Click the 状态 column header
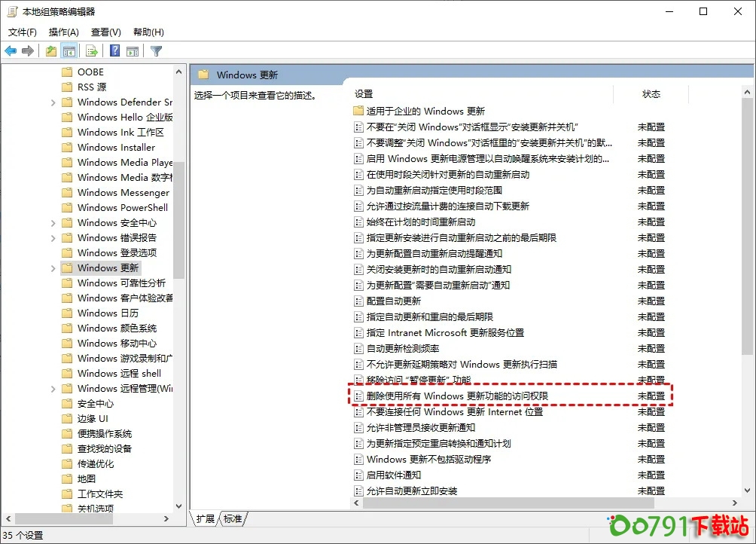This screenshot has width=756, height=544. click(x=651, y=94)
